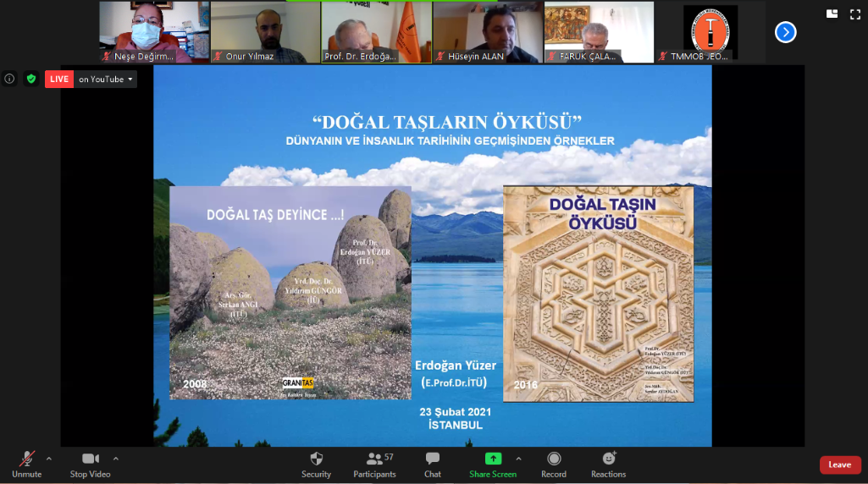Click slide title "DOĞAL TAŞLARIN ÖYKÜSÜ"
The height and width of the screenshot is (484, 868).
pos(447,122)
